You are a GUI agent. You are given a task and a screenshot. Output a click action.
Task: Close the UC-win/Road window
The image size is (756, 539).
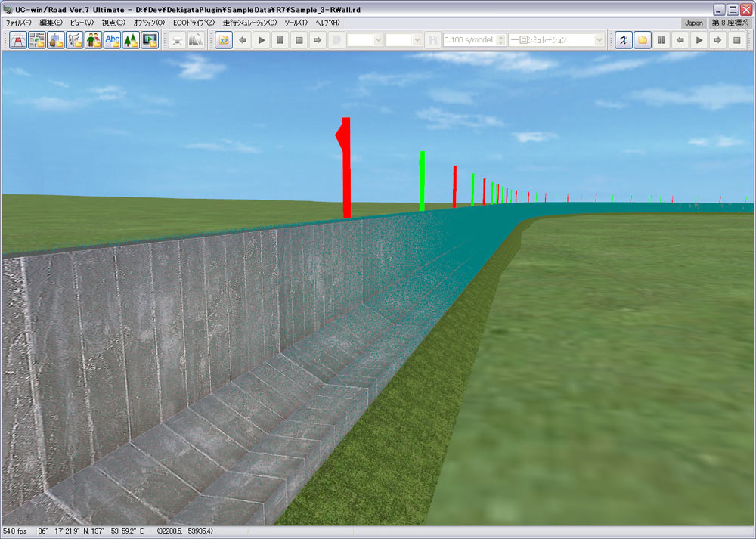pyautogui.click(x=745, y=9)
